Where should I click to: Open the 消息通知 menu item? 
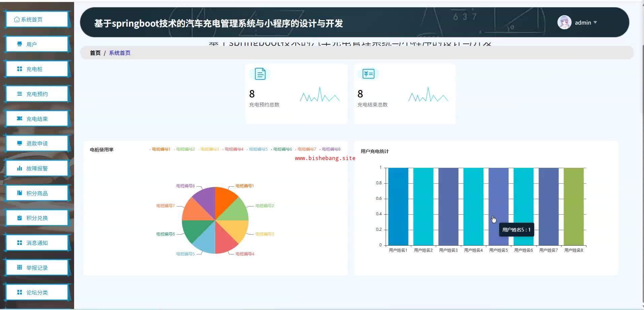pyautogui.click(x=37, y=243)
